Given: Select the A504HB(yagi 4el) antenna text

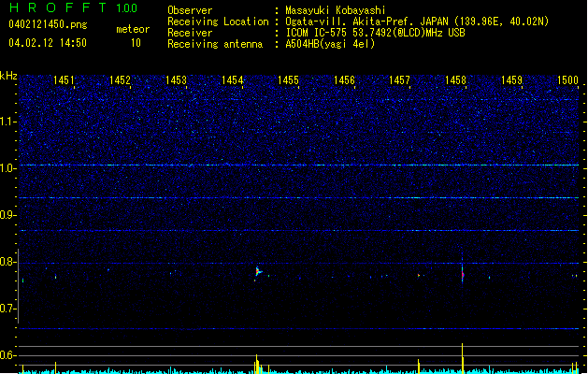Looking at the screenshot, I should [x=330, y=44].
